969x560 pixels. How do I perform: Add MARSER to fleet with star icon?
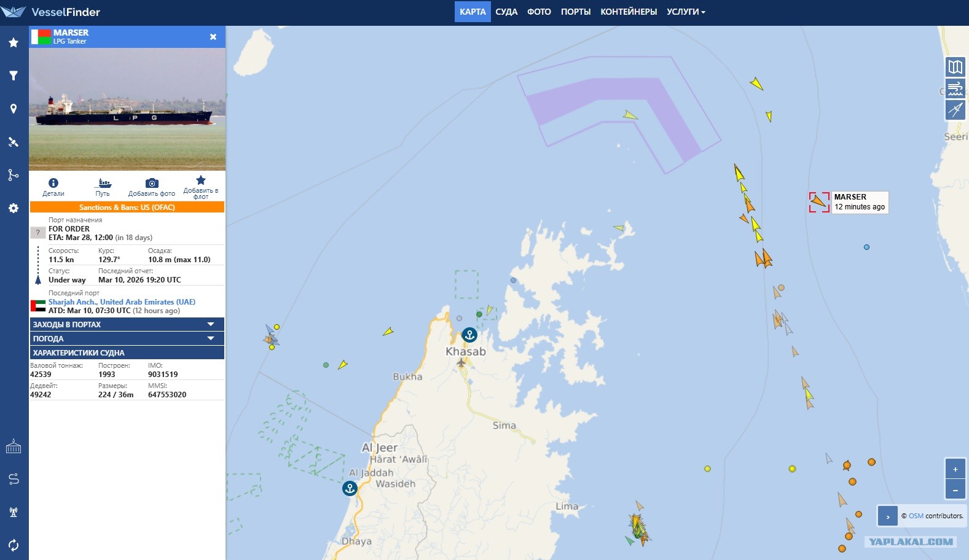click(200, 181)
